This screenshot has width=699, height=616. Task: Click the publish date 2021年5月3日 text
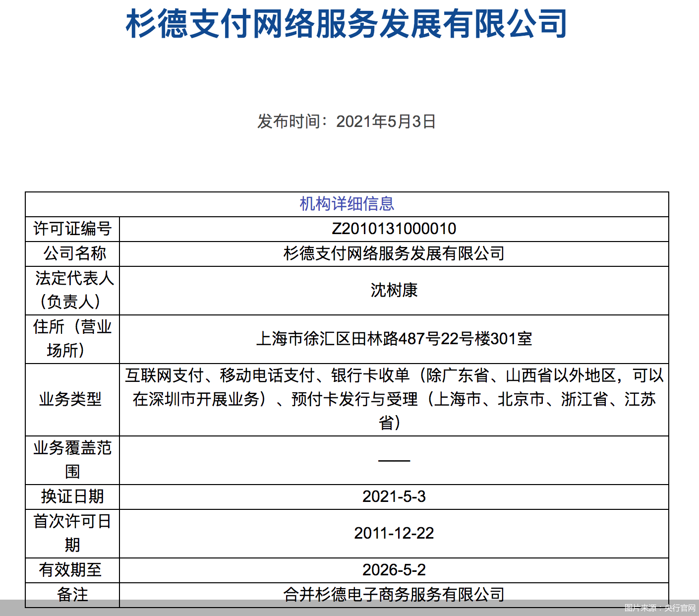click(x=347, y=122)
